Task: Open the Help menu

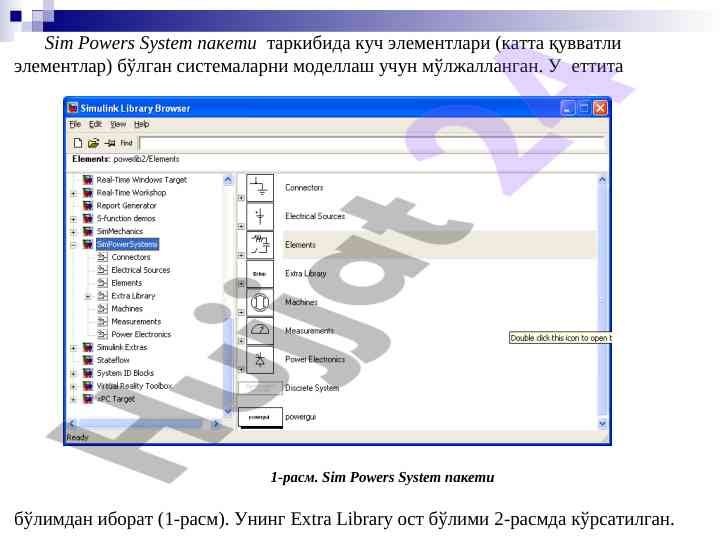Action: pyautogui.click(x=141, y=125)
